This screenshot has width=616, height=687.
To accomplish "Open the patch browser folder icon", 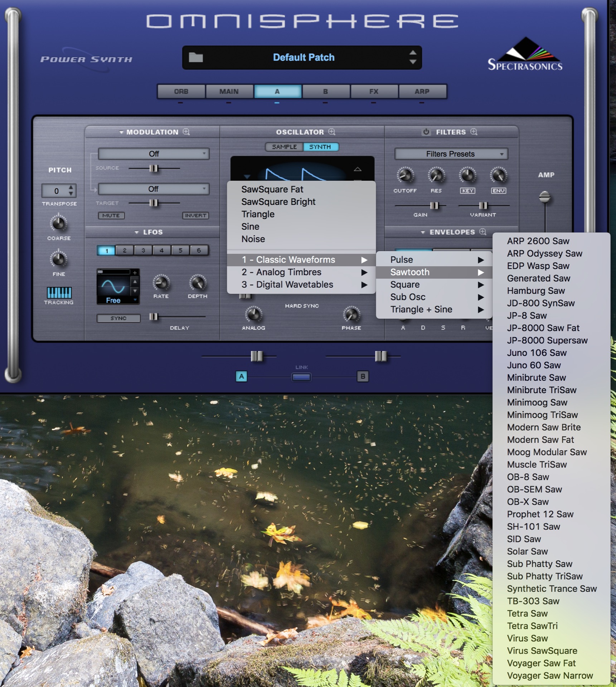I will pos(195,57).
